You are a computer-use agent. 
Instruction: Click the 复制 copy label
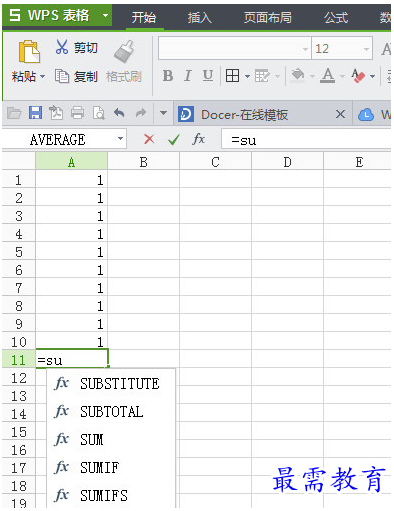(86, 77)
